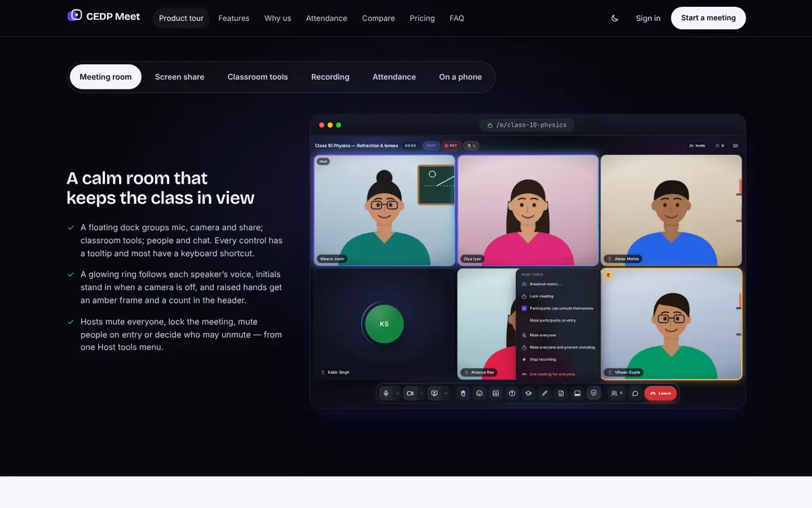Turn off the camera in the dock
The width and height of the screenshot is (812, 508).
(x=410, y=393)
